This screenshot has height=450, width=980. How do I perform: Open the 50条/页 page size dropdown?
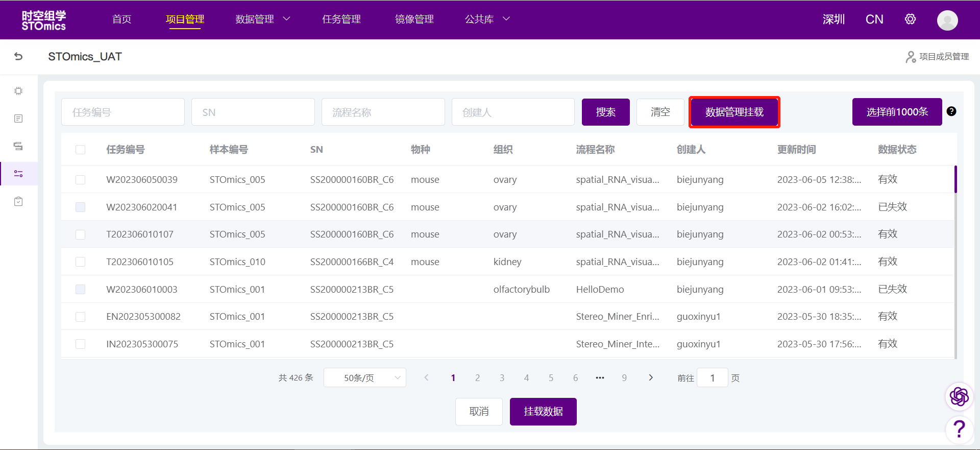(x=364, y=378)
